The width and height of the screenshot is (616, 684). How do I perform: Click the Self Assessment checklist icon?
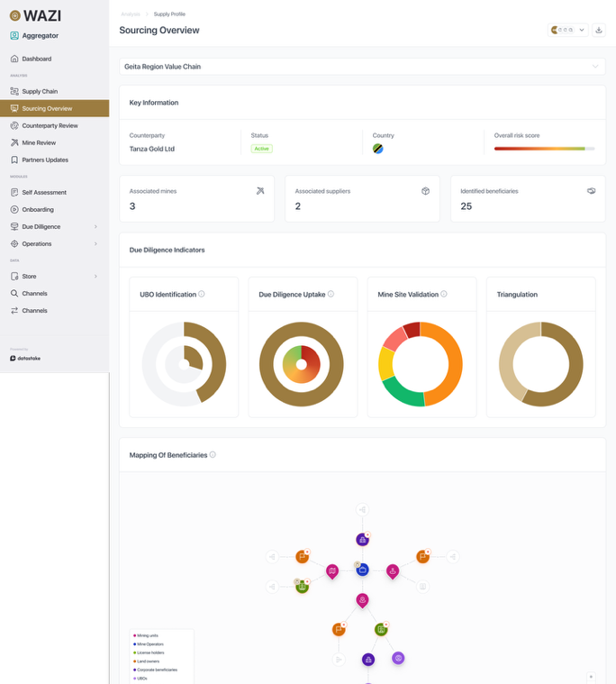point(14,192)
